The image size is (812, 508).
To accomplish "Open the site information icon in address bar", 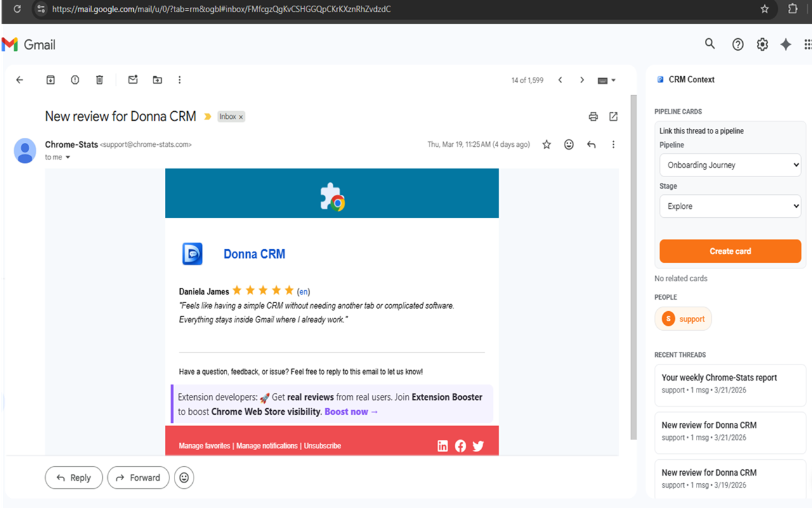I will click(41, 9).
